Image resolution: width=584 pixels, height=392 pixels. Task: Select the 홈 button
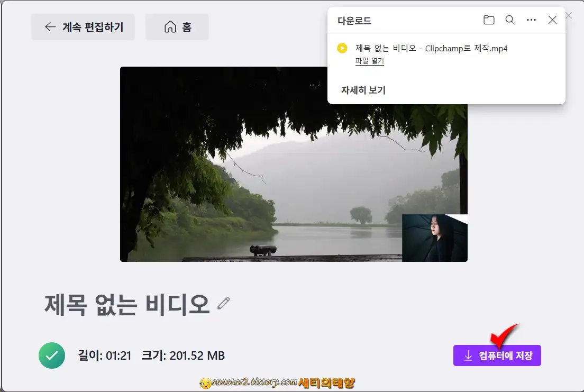point(177,26)
